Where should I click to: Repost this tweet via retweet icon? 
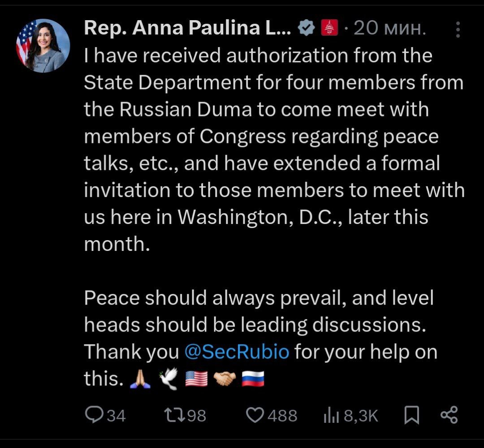point(173,415)
